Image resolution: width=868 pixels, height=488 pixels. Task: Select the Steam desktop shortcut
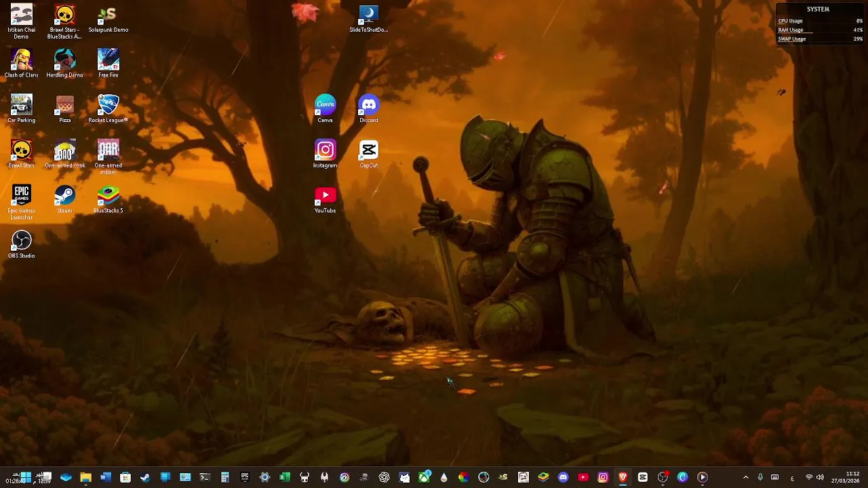click(x=64, y=199)
